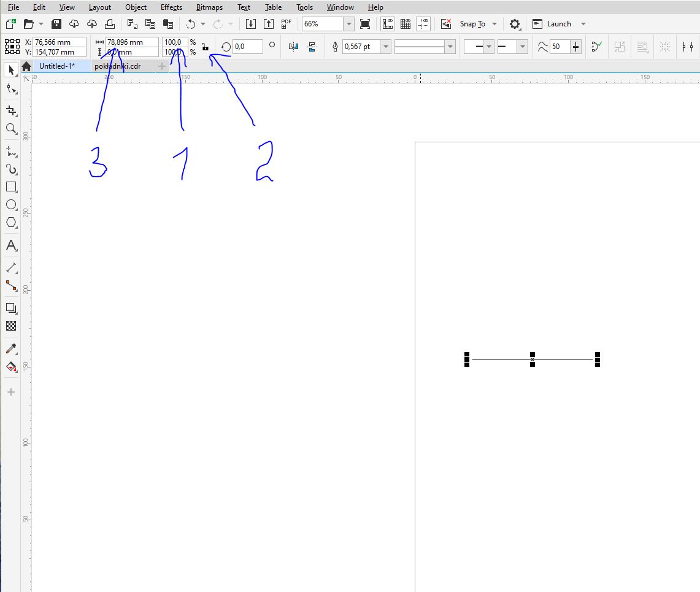Click the Publish to PDF icon

pyautogui.click(x=286, y=24)
